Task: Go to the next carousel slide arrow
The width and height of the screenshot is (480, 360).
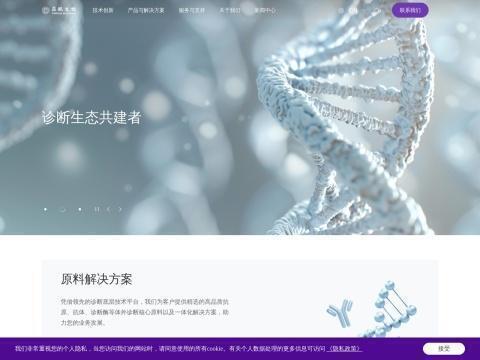Action: [120, 209]
